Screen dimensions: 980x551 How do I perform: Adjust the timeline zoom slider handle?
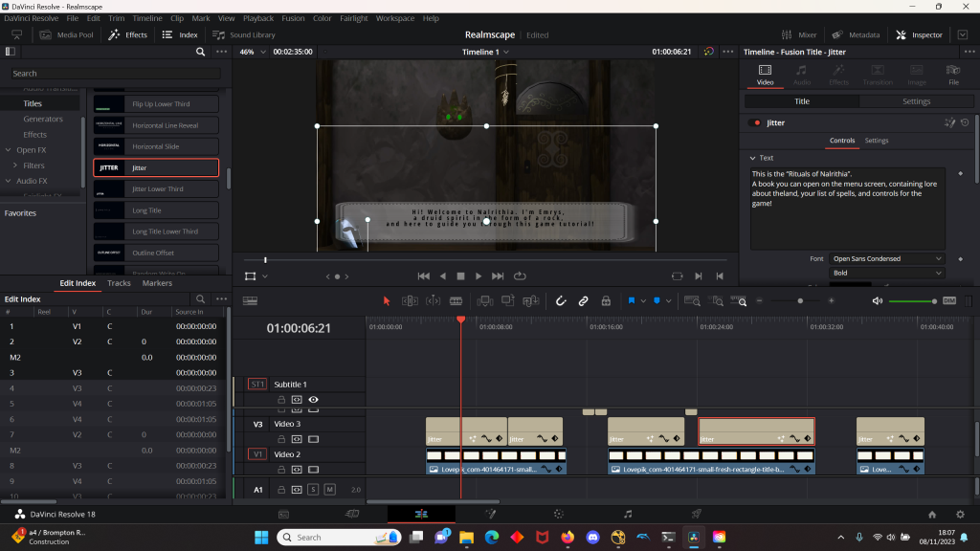tap(800, 301)
